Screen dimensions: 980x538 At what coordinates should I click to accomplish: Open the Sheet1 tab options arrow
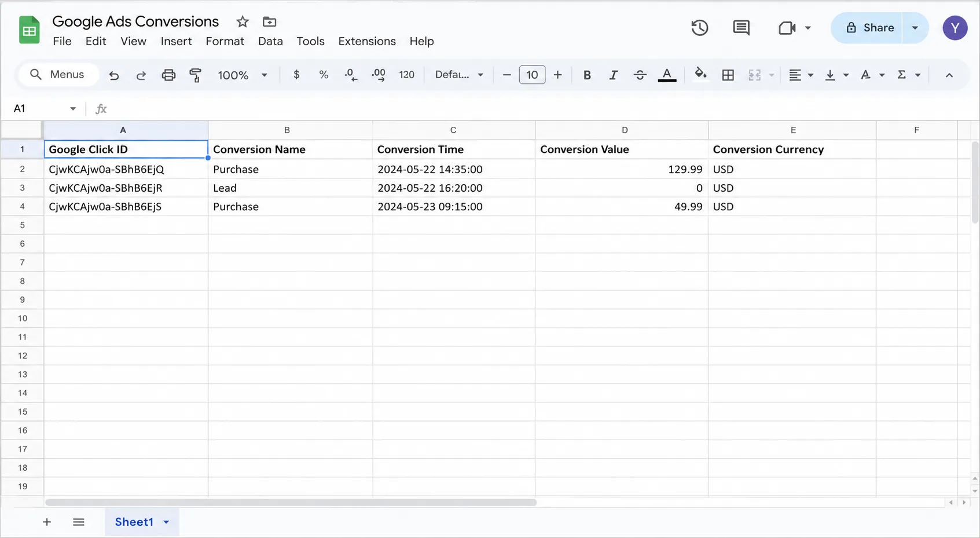166,522
